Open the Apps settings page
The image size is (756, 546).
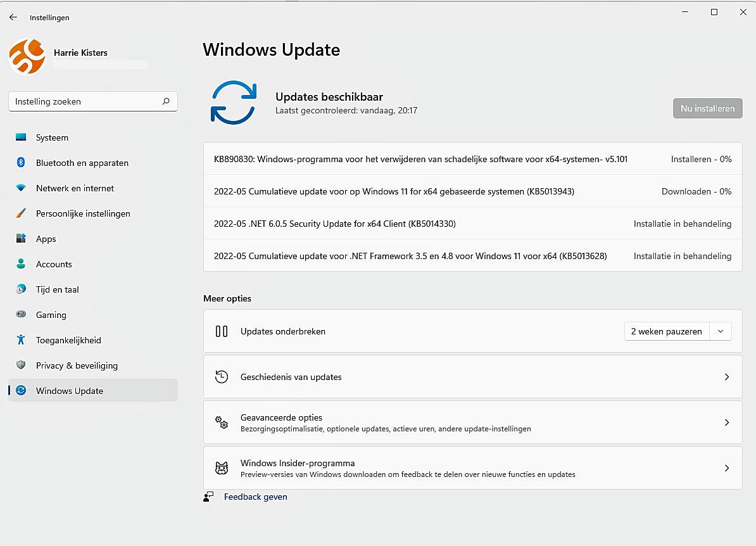[92, 239]
